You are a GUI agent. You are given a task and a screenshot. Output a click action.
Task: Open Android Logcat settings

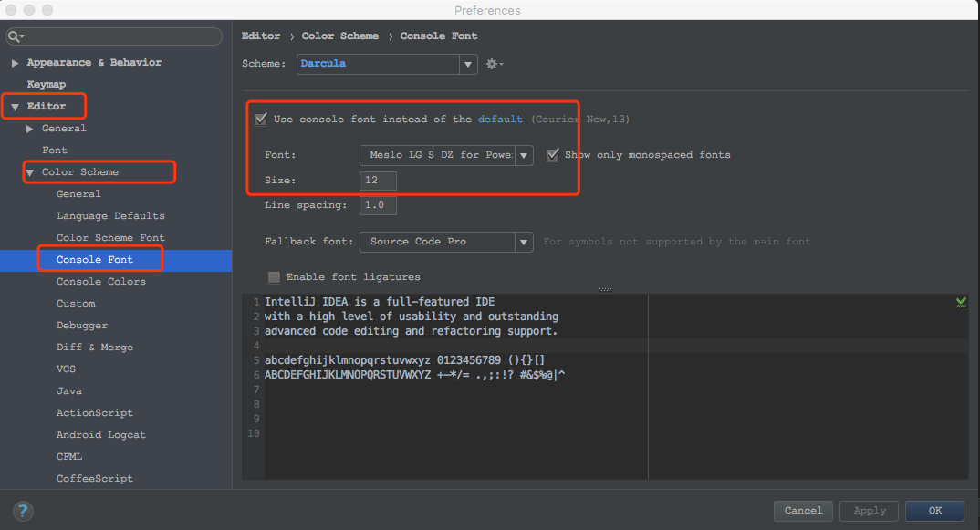pos(101,434)
